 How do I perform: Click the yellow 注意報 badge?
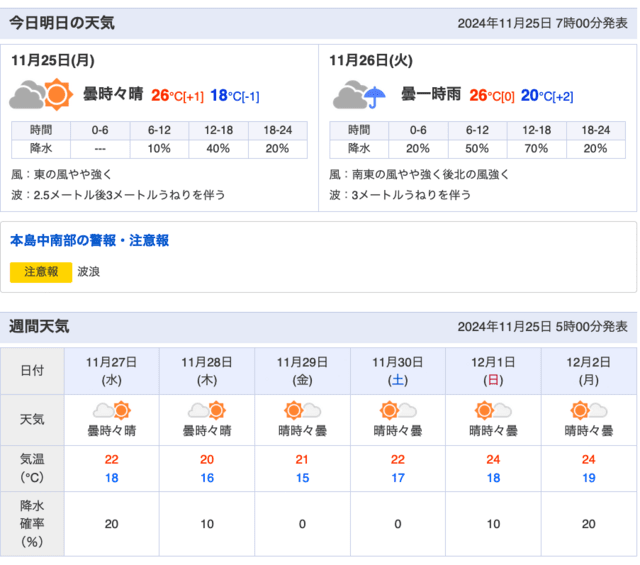pos(41,272)
